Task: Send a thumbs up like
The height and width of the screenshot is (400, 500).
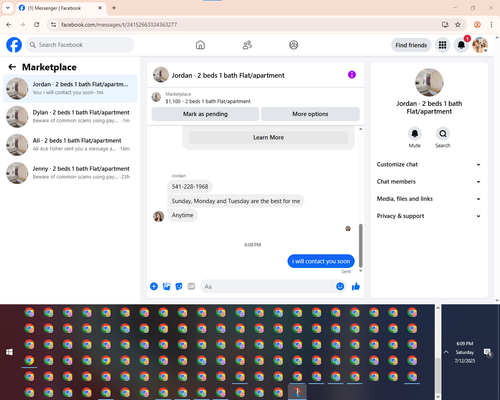Action: click(356, 286)
